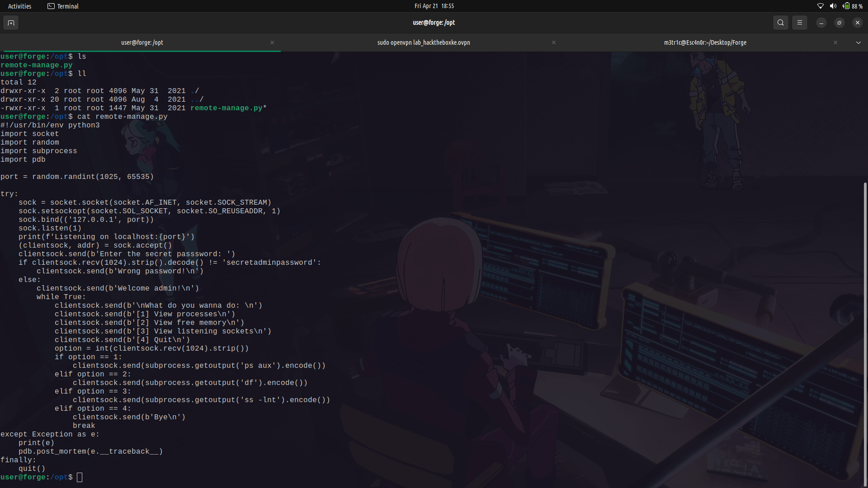Screen dimensions: 868x488
Task: Close the m3tr1c@Esc4n0r tab
Action: pyautogui.click(x=836, y=42)
